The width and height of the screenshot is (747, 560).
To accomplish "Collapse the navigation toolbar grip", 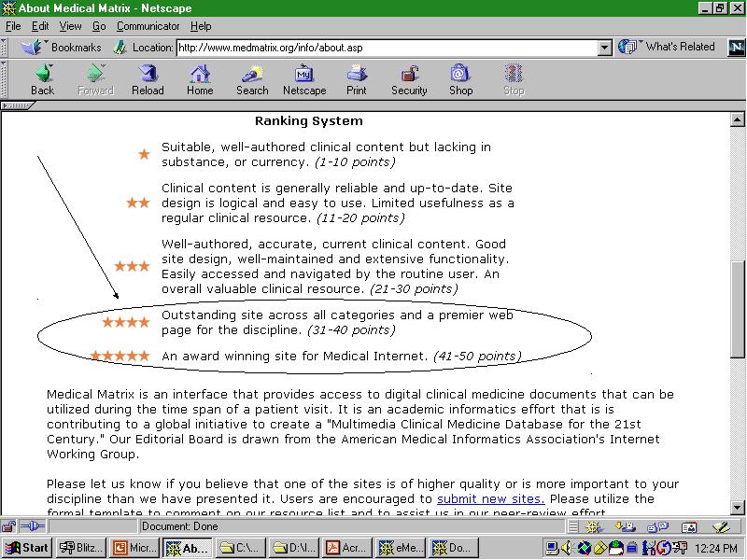I will (x=4, y=80).
